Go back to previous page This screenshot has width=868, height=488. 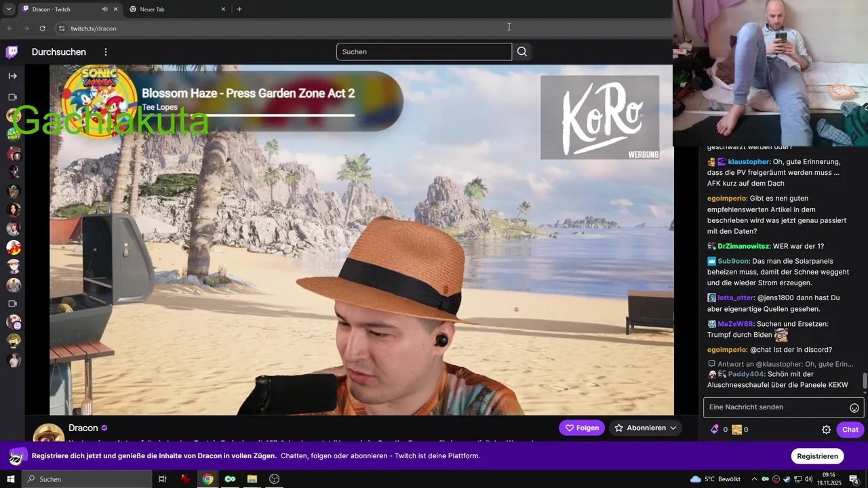coord(9,28)
